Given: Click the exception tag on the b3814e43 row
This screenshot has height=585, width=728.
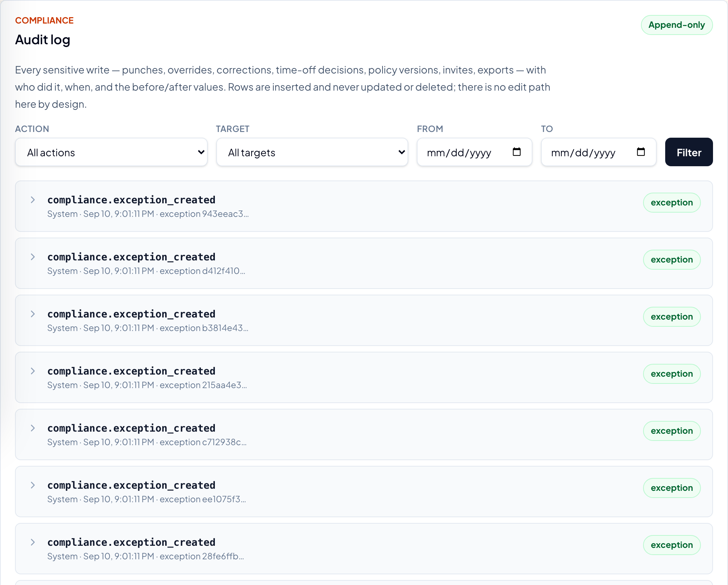Looking at the screenshot, I should coord(672,317).
